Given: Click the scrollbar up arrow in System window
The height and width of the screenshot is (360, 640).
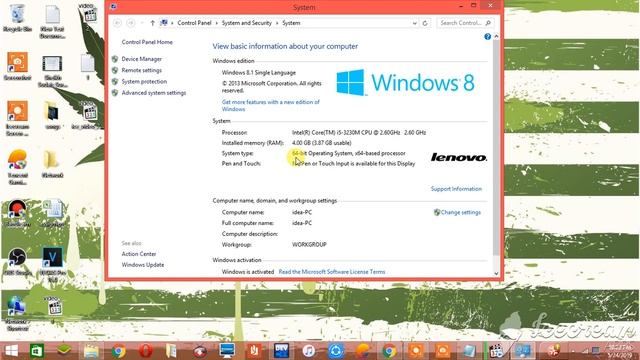Looking at the screenshot, I should click(x=496, y=37).
